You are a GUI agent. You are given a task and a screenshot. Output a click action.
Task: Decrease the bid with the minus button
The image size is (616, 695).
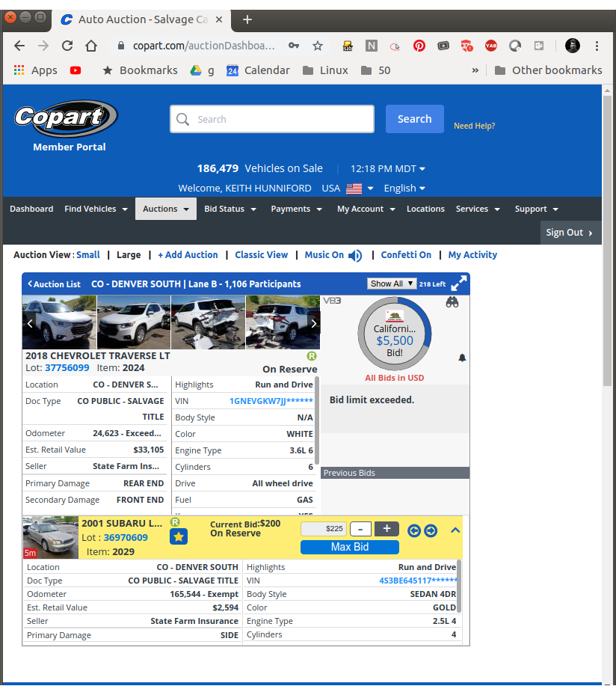click(360, 529)
